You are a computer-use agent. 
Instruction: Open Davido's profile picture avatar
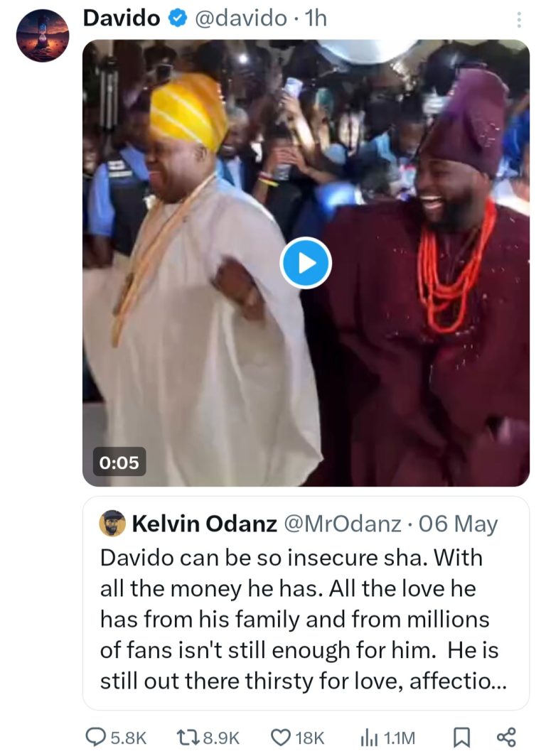[x=43, y=36]
